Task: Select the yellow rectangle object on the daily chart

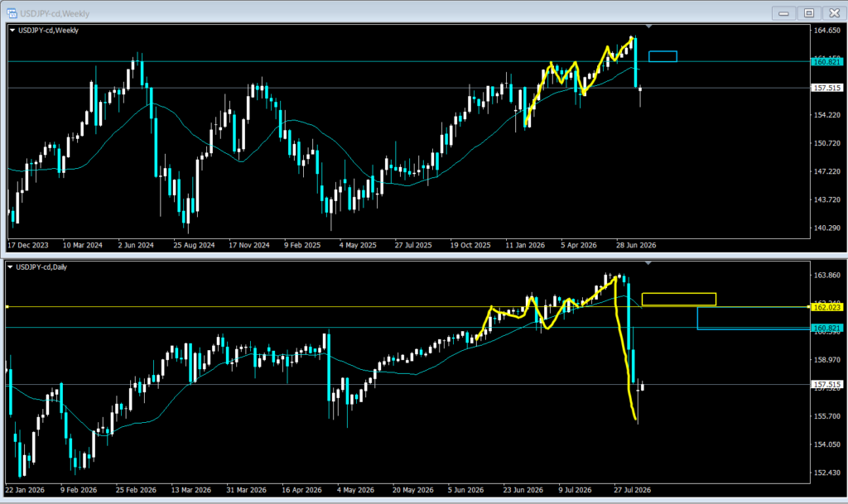Action: pos(679,300)
